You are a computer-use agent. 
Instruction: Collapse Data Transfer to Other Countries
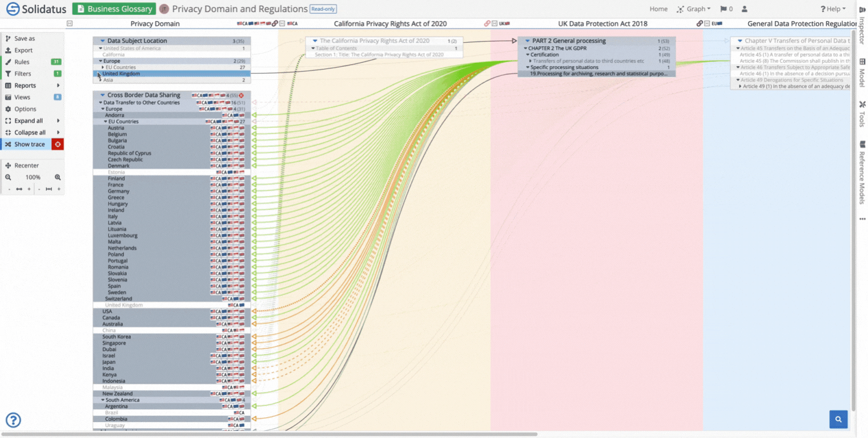pyautogui.click(x=101, y=103)
